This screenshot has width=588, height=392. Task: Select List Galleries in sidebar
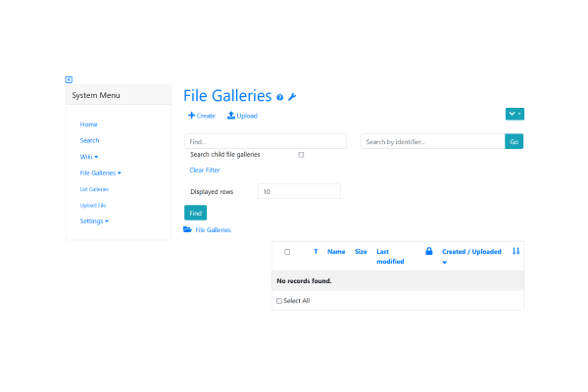click(94, 189)
